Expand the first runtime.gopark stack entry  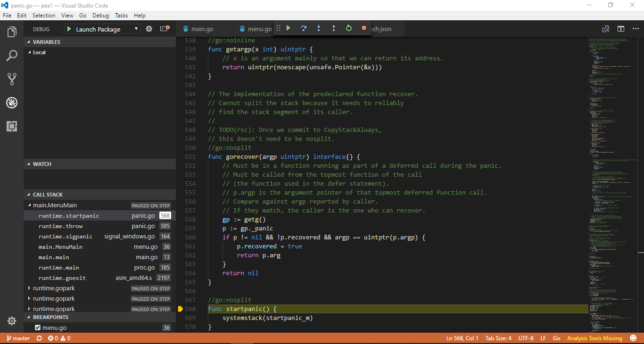point(28,288)
